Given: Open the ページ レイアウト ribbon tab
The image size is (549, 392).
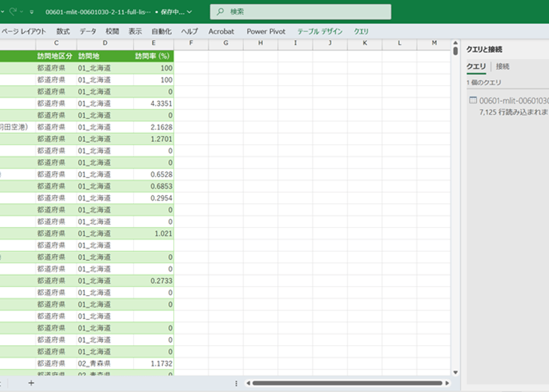Looking at the screenshot, I should click(23, 31).
